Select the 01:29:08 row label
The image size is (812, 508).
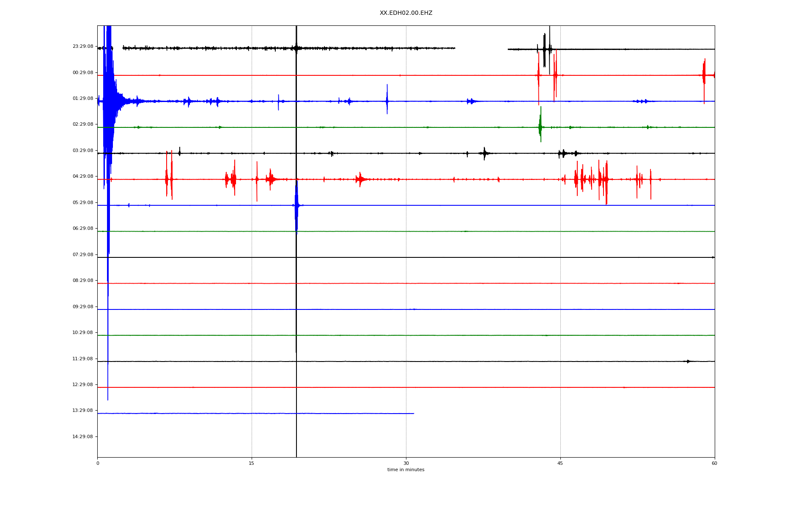click(x=82, y=99)
